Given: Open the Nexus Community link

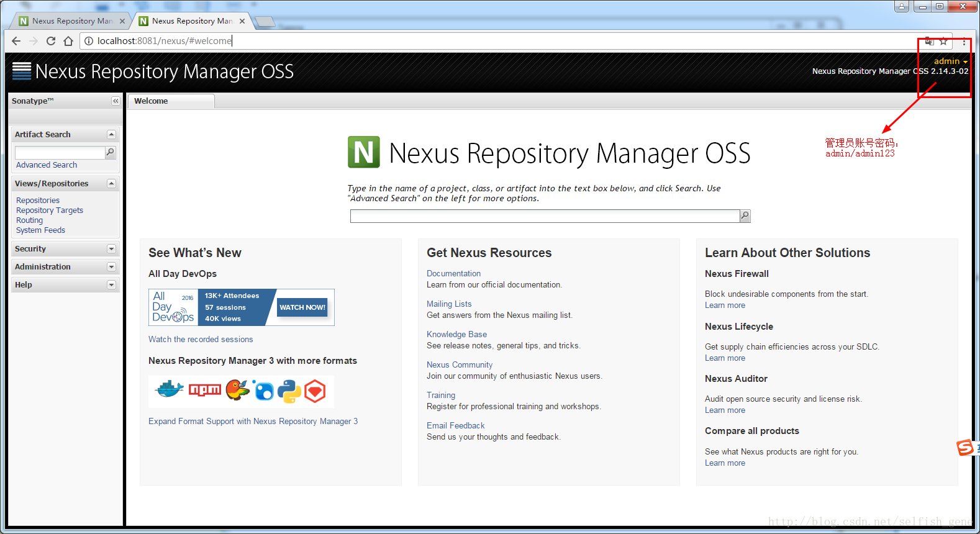Looking at the screenshot, I should (460, 365).
